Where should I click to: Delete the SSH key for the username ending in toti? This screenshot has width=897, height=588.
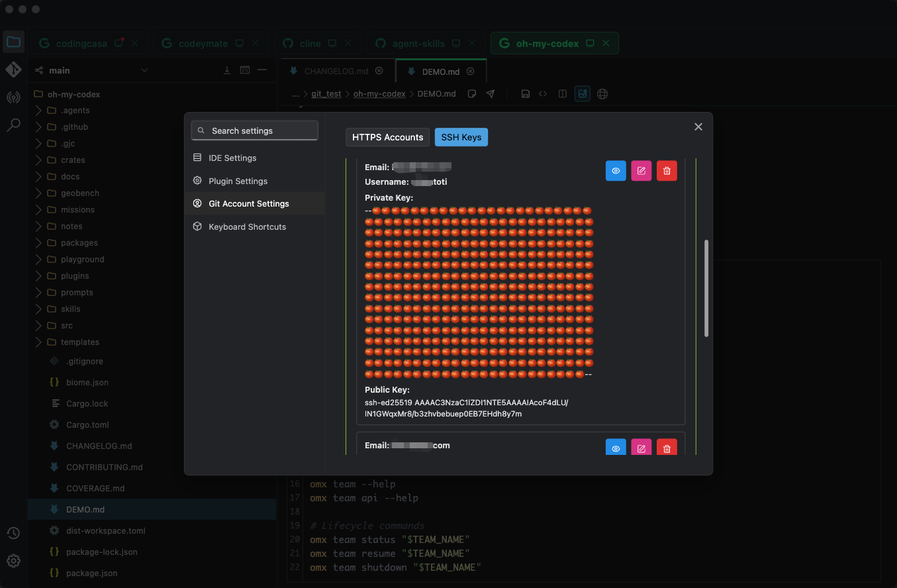(x=667, y=171)
